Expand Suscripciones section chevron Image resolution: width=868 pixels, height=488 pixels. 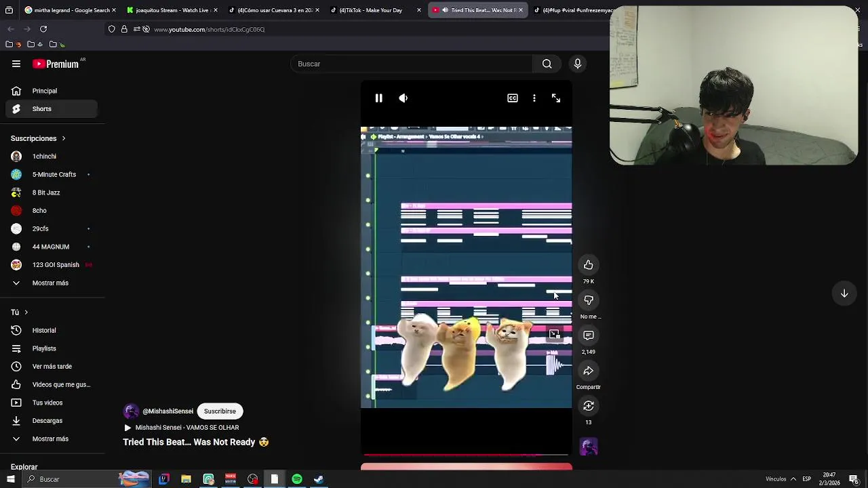point(64,138)
